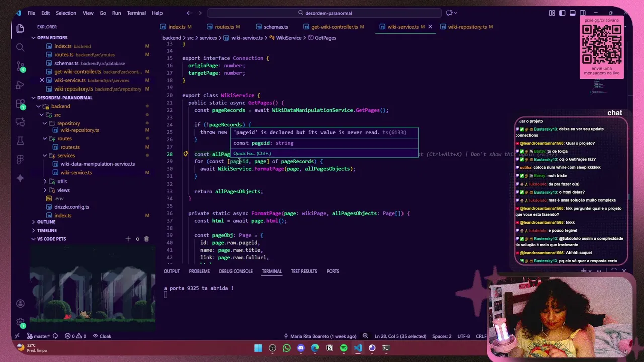Open the Figma extension view
The height and width of the screenshot is (362, 644).
point(20,159)
